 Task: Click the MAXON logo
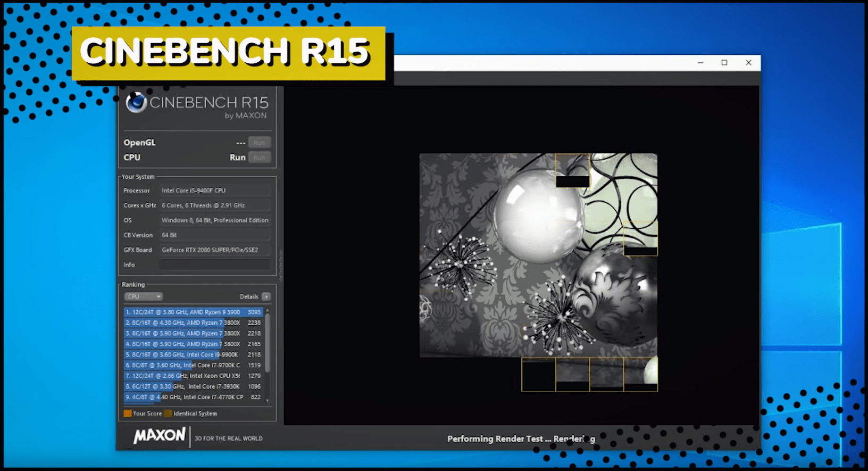coord(160,436)
